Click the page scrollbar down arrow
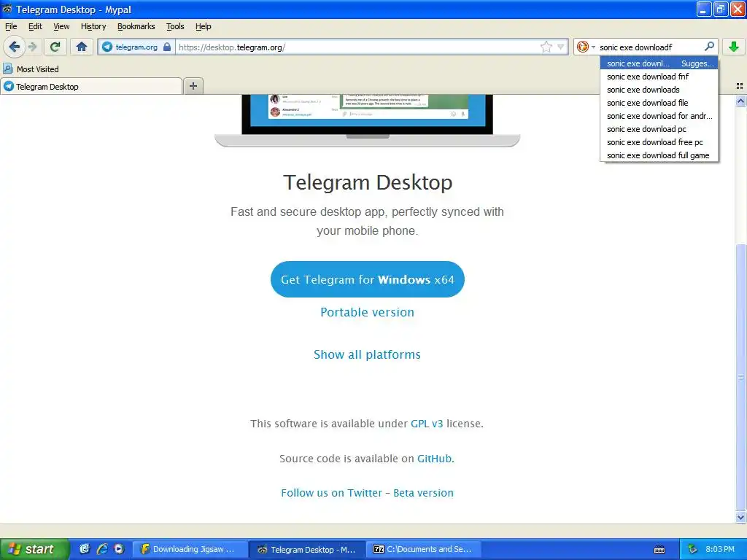747x560 pixels. [x=740, y=517]
